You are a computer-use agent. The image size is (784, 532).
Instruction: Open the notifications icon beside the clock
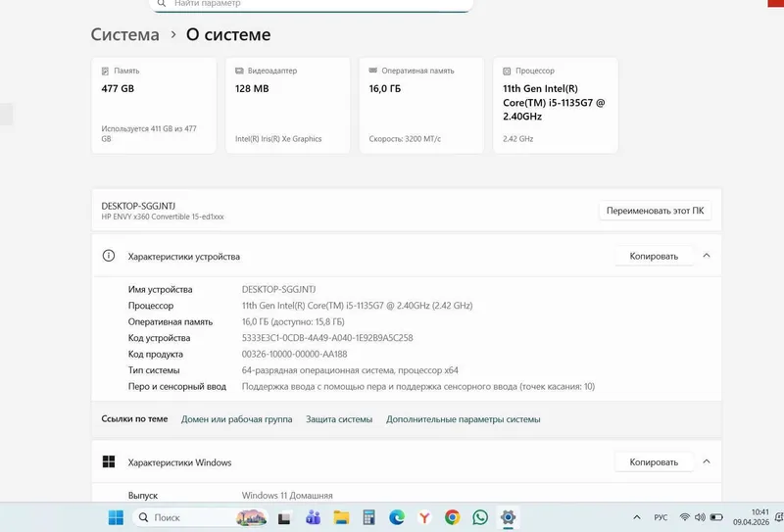779,517
